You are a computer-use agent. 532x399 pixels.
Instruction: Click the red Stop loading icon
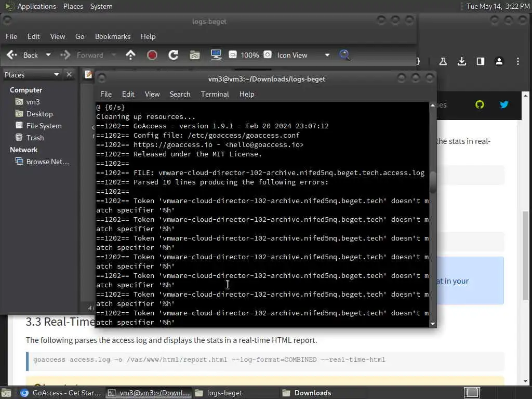pos(152,55)
